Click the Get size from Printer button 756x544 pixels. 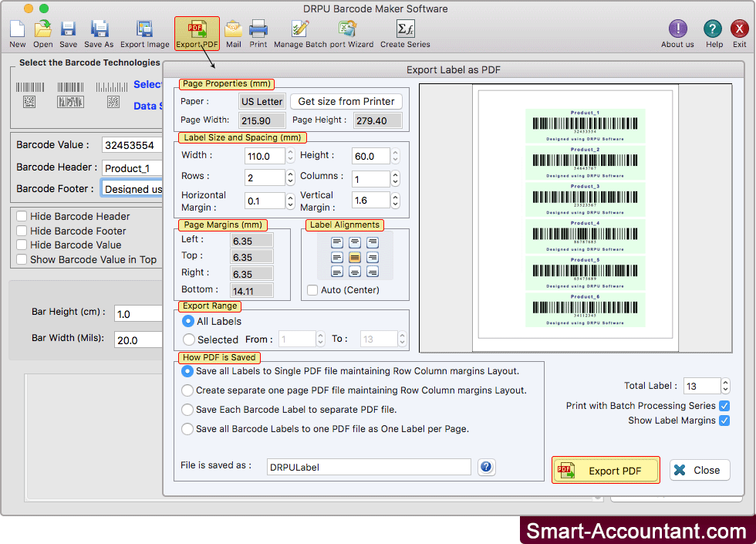(346, 100)
